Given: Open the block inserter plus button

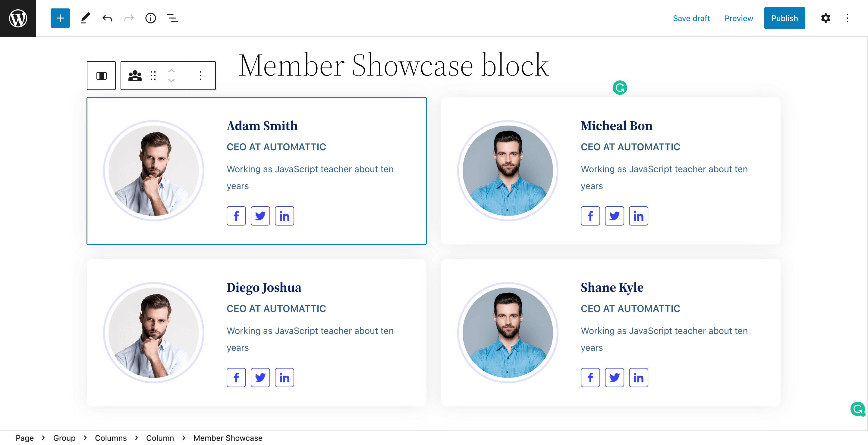Looking at the screenshot, I should [60, 18].
